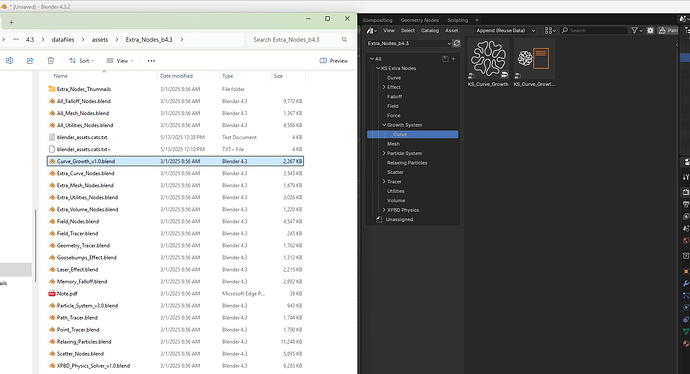Screen dimensions: 690x374
Task: Click the search magnifier icon in Explorer
Action: pyautogui.click(x=344, y=40)
